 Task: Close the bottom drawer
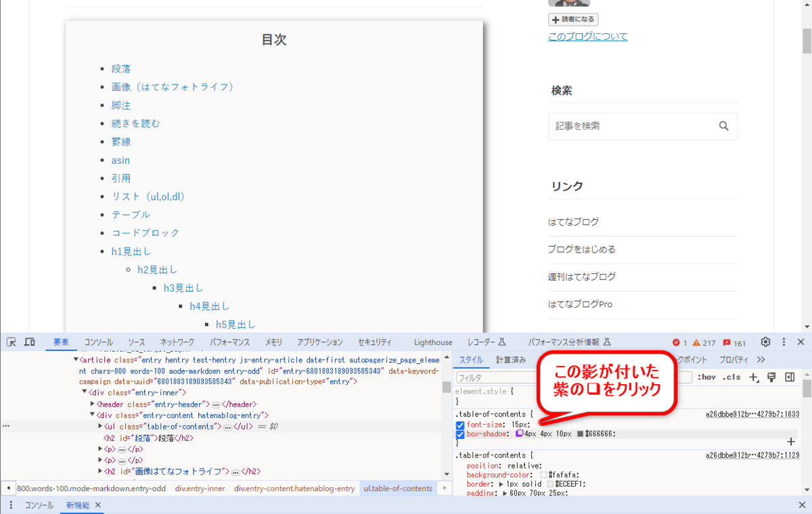coord(802,505)
